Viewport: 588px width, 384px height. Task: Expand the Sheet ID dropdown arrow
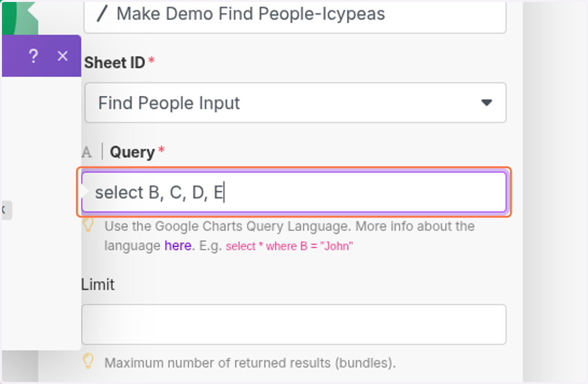[486, 103]
